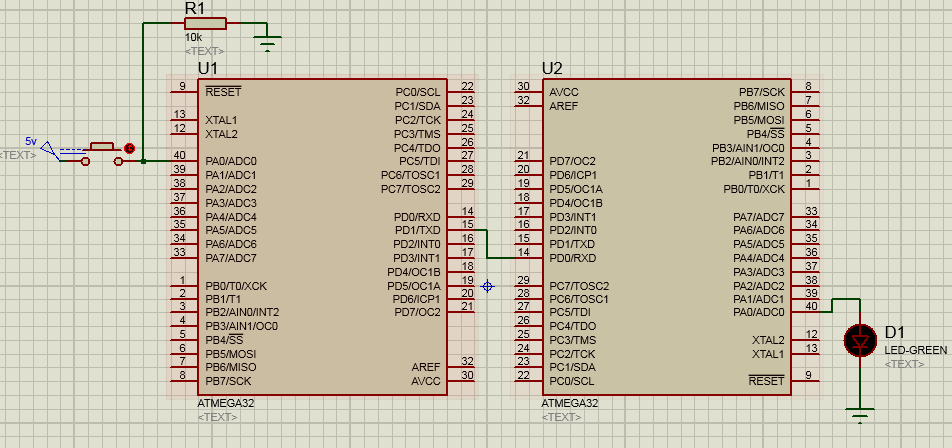952x448 pixels.
Task: Click pin number 14 on U2
Action: 523,252
